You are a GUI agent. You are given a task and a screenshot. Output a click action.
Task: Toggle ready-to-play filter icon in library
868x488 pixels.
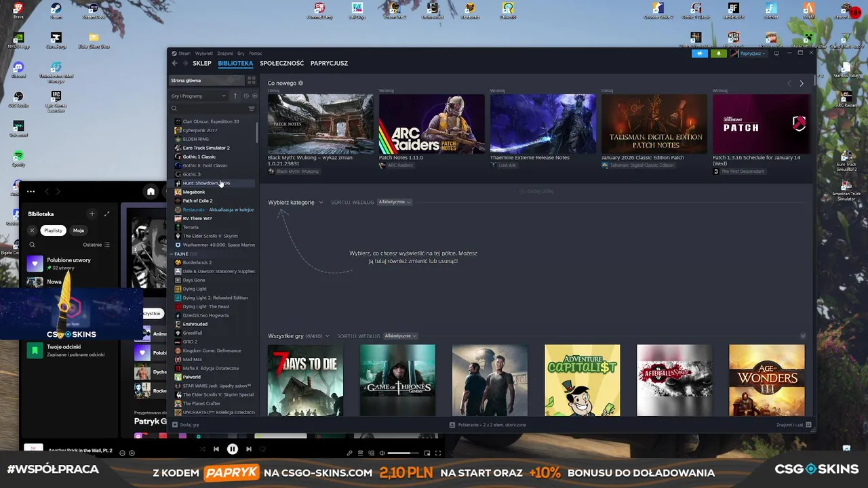pos(254,96)
